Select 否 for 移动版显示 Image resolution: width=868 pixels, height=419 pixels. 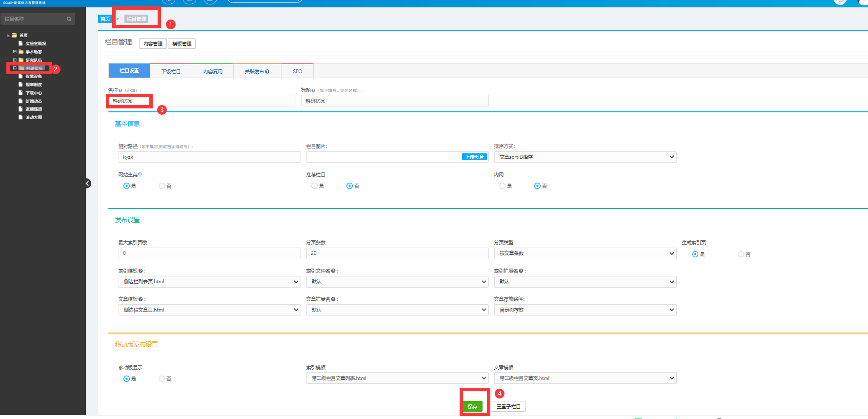(161, 379)
